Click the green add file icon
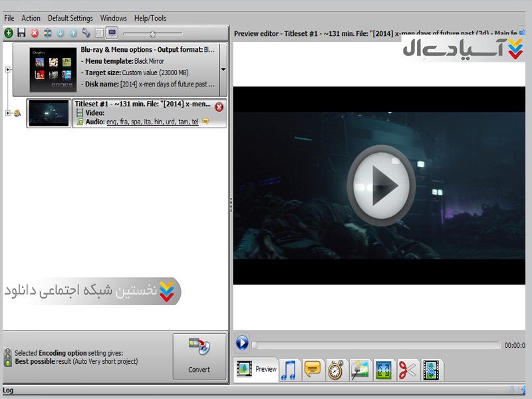Viewport: 532px width, 399px height. (x=8, y=33)
